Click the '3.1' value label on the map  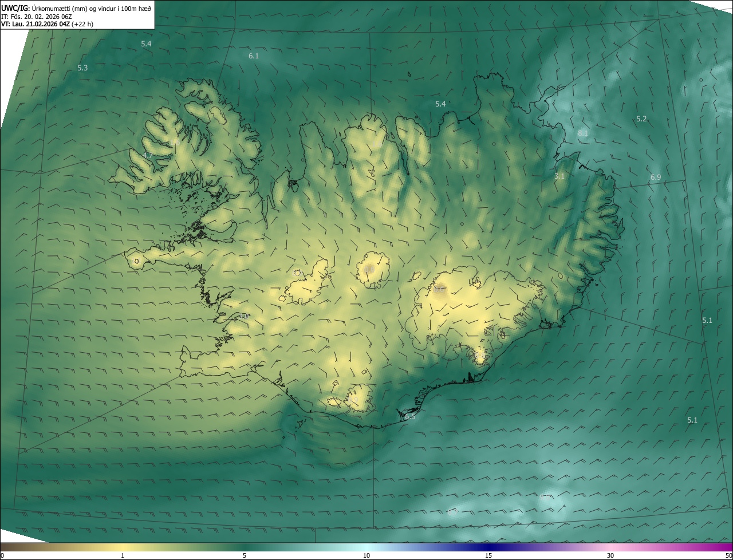coord(559,176)
